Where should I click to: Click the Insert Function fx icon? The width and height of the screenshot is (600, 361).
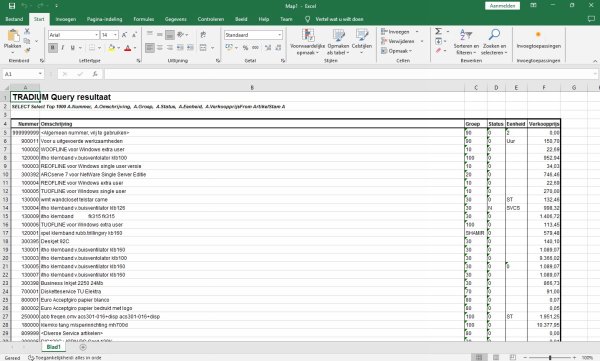(x=95, y=74)
